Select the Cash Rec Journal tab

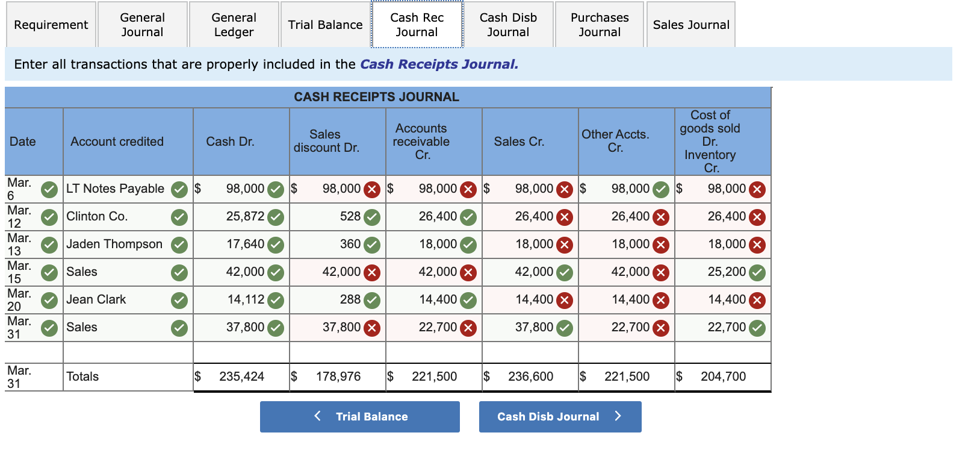click(x=417, y=25)
